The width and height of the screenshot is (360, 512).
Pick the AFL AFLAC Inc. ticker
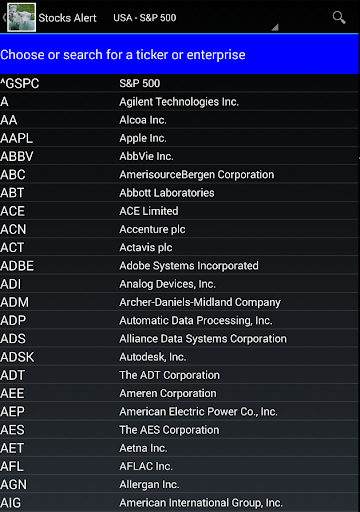179,466
